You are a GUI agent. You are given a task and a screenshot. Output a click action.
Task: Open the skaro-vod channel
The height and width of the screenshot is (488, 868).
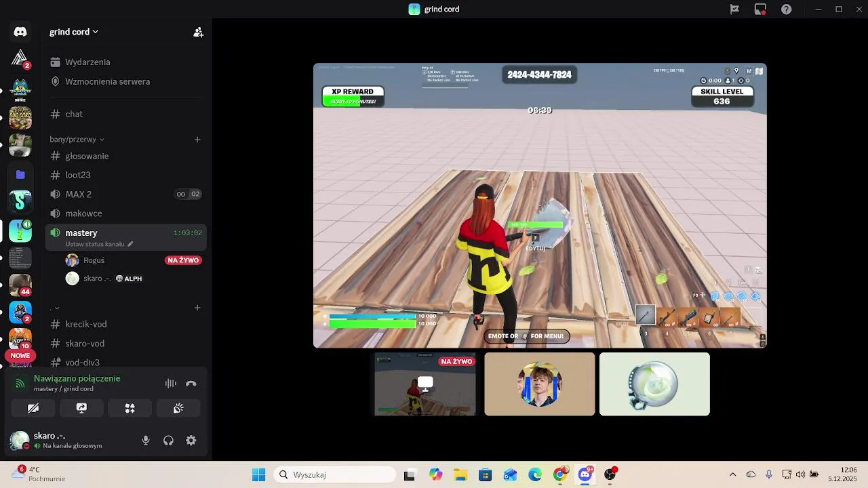pyautogui.click(x=126, y=344)
